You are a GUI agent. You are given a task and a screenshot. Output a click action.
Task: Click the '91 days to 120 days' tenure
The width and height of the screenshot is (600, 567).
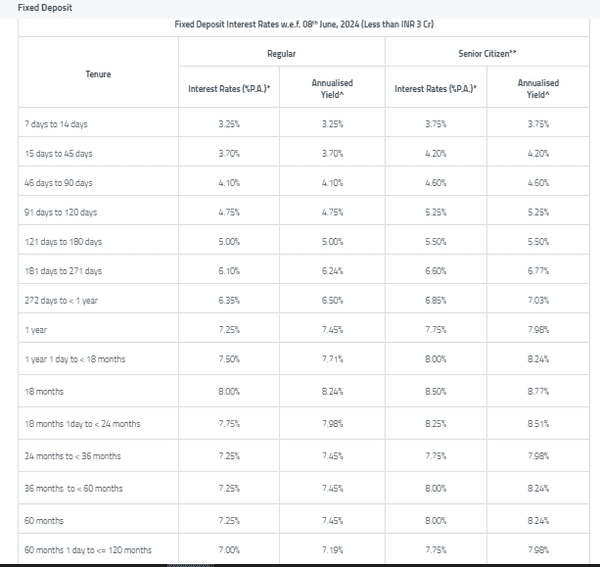tap(60, 213)
